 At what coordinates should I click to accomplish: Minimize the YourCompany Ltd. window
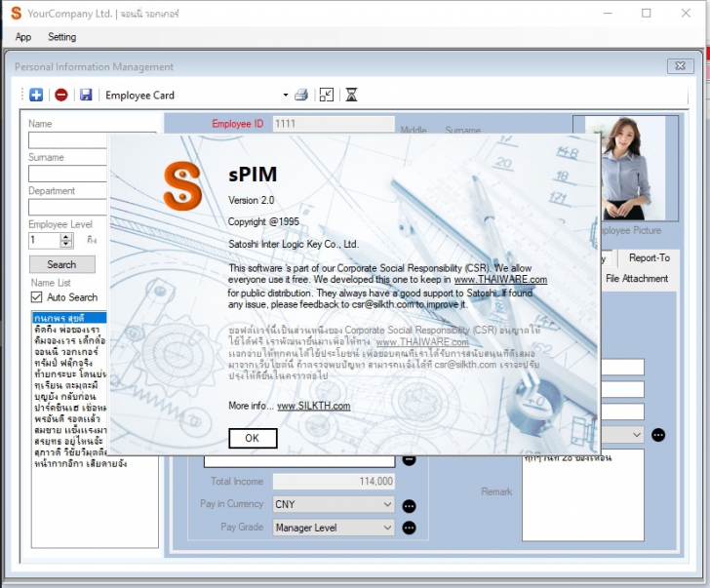tap(608, 13)
